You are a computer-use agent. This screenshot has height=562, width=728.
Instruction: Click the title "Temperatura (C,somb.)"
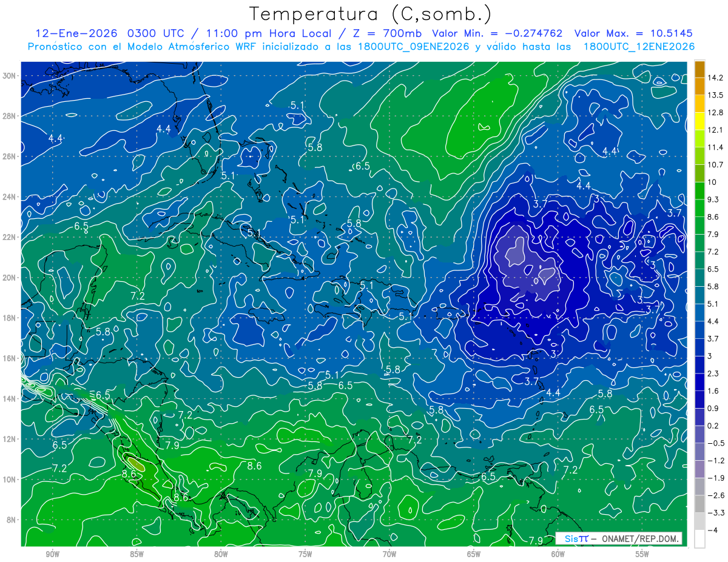(x=371, y=14)
